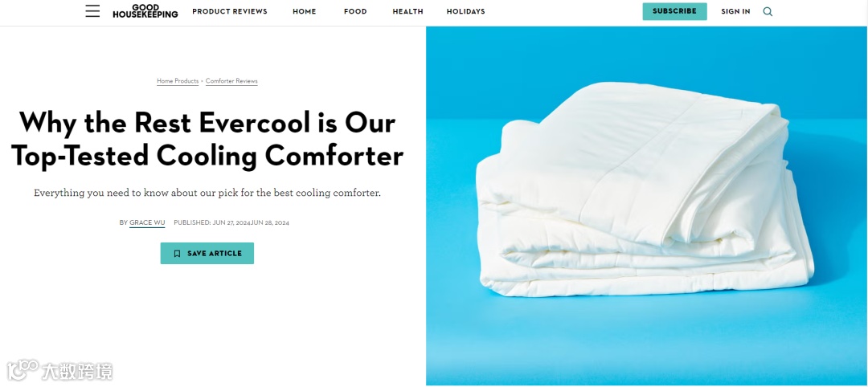Image resolution: width=868 pixels, height=387 pixels.
Task: Open the Holidays section
Action: coord(465,11)
